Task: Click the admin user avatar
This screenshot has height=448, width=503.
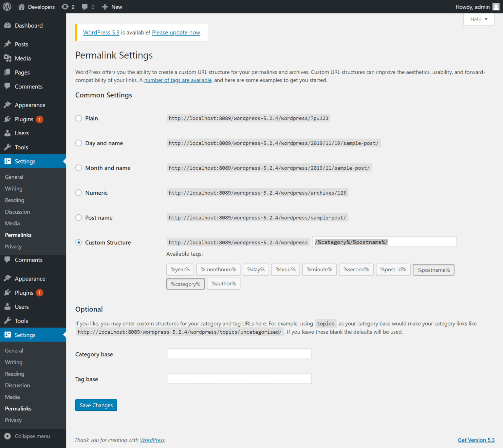Action: click(x=495, y=7)
